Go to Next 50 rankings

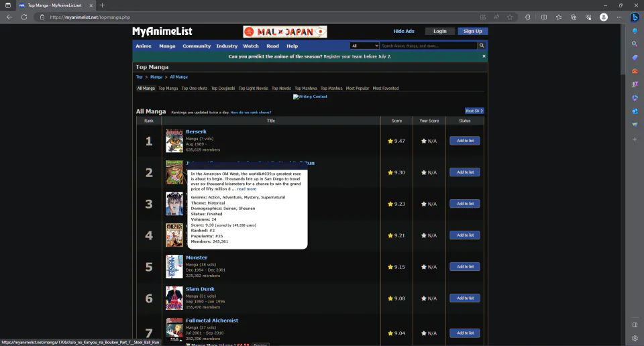474,111
